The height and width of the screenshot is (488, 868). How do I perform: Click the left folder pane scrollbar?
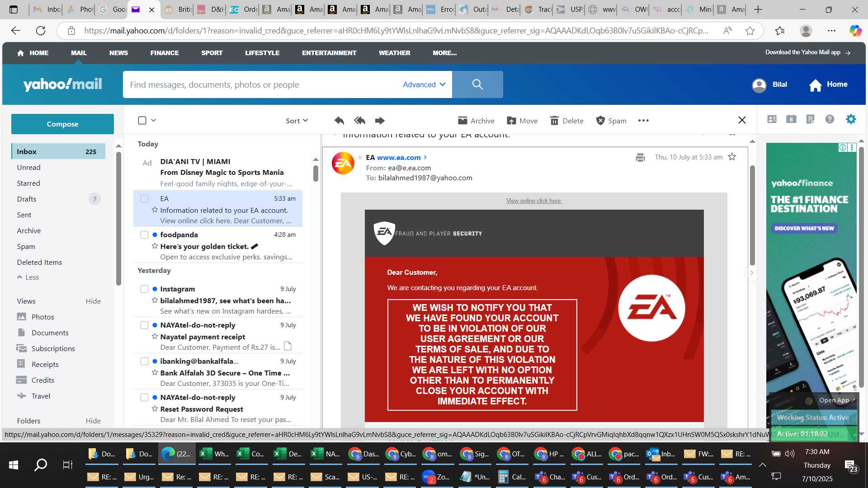[118, 219]
